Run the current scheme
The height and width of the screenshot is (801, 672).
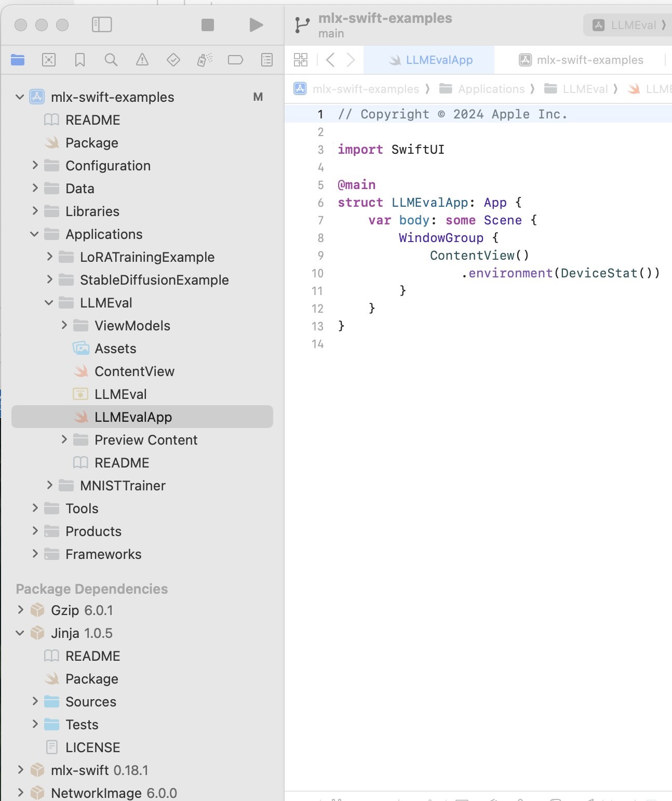tap(255, 24)
